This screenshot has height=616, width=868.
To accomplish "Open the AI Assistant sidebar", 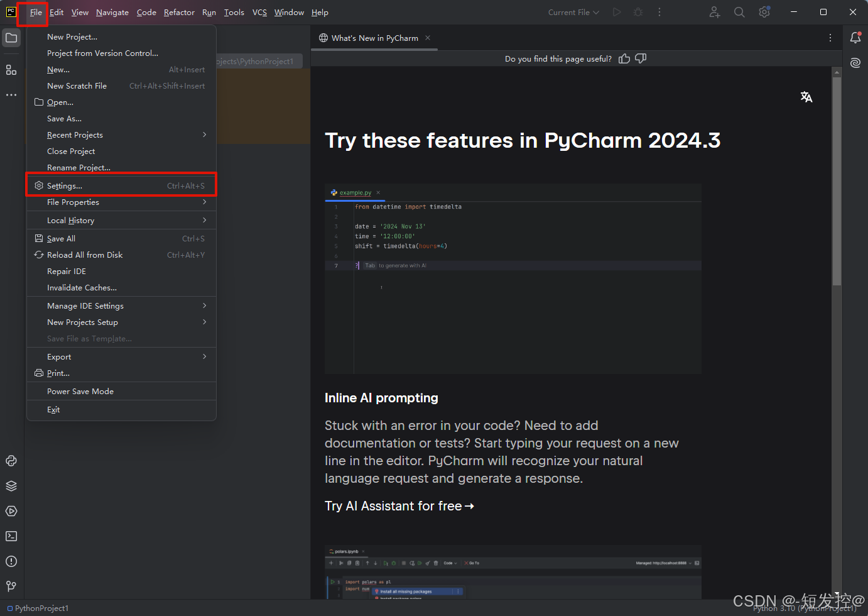I will pyautogui.click(x=855, y=63).
